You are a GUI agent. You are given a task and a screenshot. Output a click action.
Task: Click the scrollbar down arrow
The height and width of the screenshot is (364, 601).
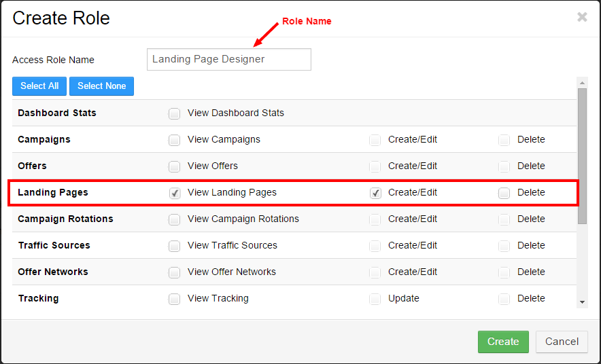pos(582,302)
